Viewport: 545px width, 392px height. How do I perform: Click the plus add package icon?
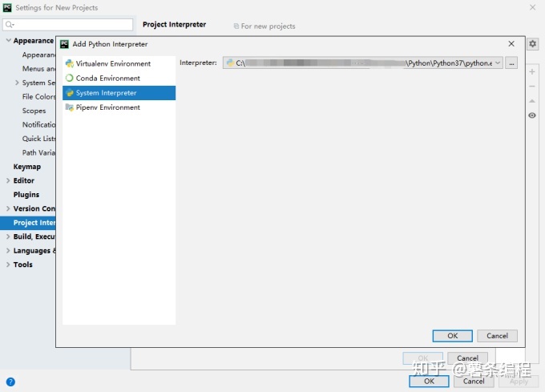[x=532, y=72]
